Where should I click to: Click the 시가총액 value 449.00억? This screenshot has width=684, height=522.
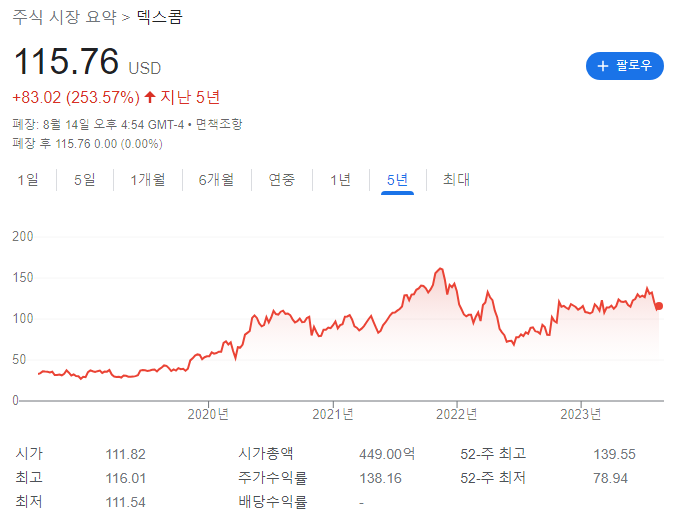point(387,454)
